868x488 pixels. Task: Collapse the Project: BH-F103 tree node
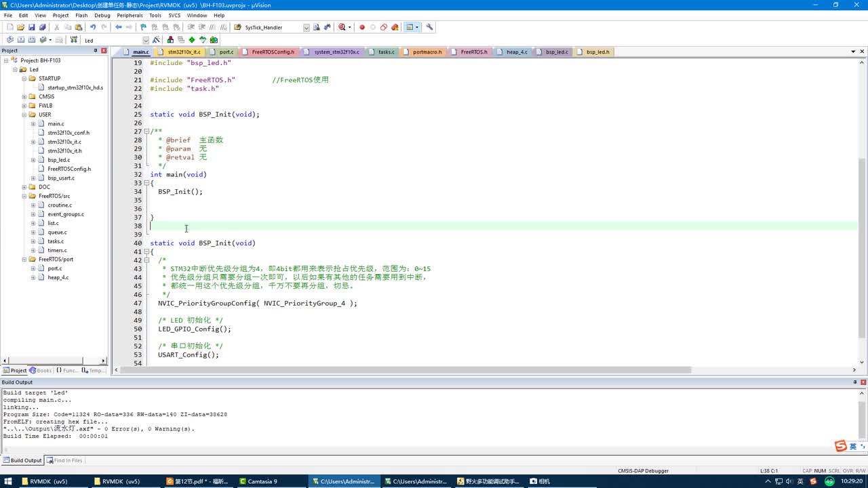(x=6, y=60)
